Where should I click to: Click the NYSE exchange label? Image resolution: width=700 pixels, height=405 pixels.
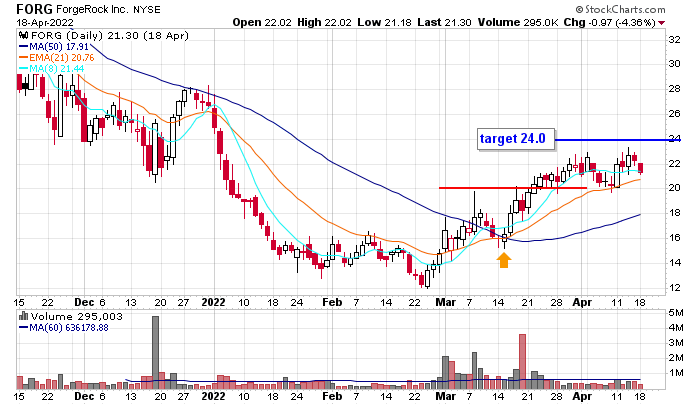point(147,9)
